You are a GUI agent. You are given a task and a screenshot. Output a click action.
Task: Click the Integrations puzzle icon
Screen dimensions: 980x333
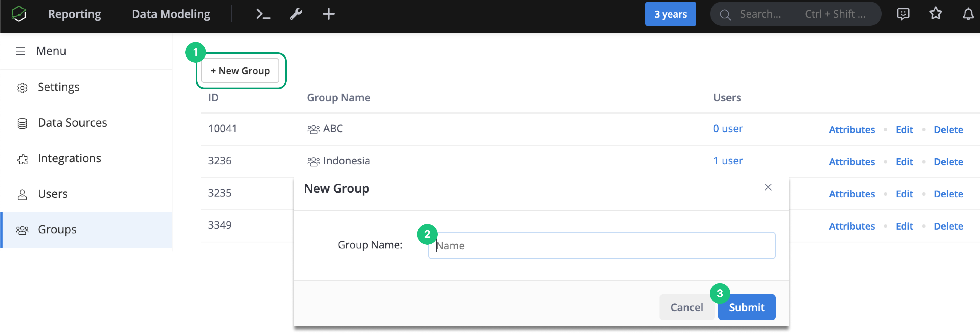tap(23, 159)
